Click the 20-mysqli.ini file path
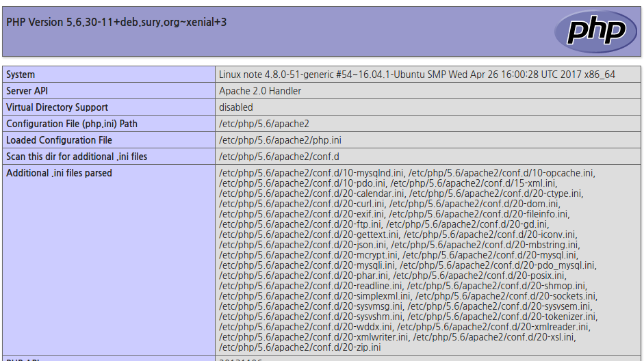Image resolution: width=644 pixels, height=361 pixels. pos(307,265)
